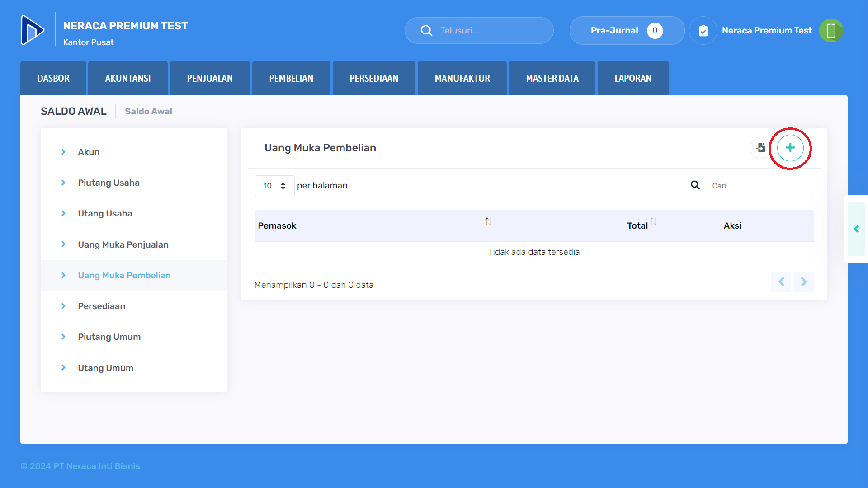Go to next page arrow
This screenshot has width=868, height=488.
point(804,282)
